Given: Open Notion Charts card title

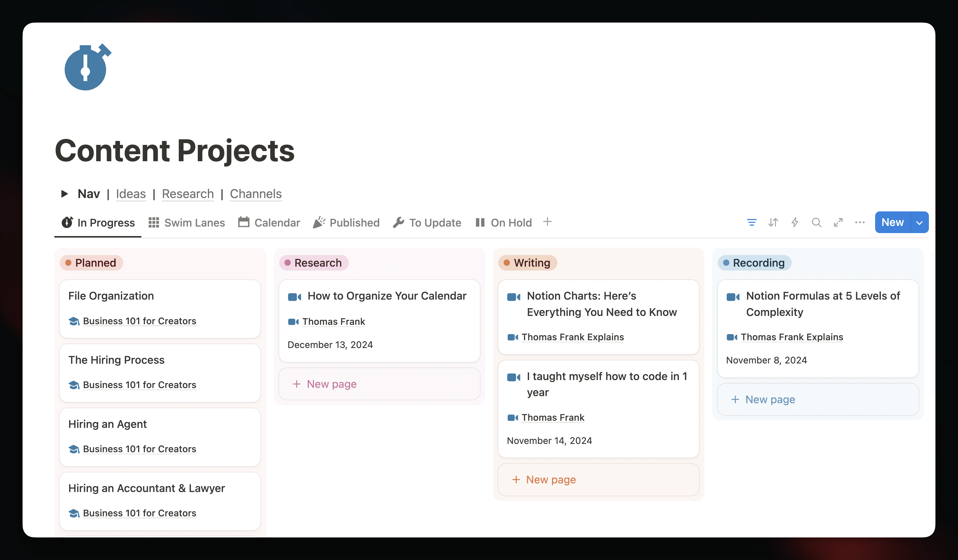Looking at the screenshot, I should point(602,304).
